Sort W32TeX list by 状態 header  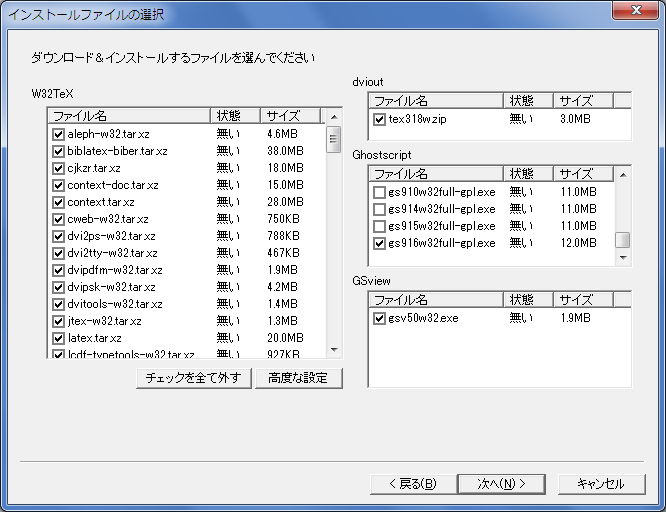point(235,116)
